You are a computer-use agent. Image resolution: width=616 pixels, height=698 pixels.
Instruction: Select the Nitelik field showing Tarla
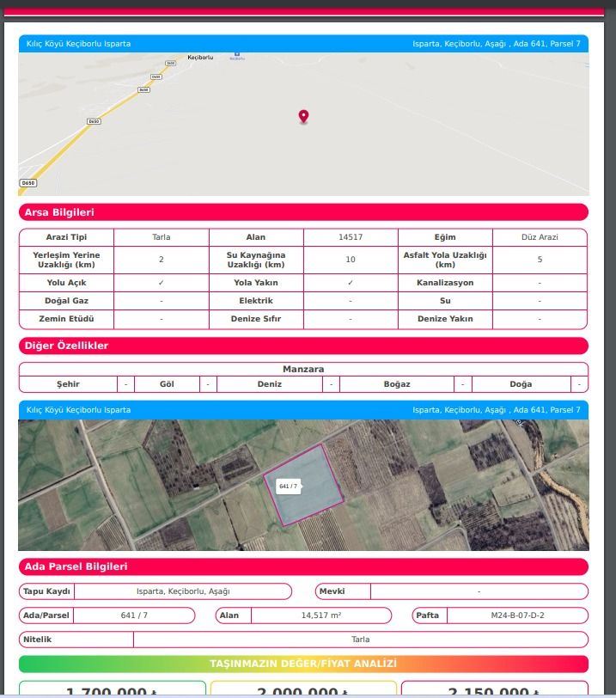pos(360,640)
